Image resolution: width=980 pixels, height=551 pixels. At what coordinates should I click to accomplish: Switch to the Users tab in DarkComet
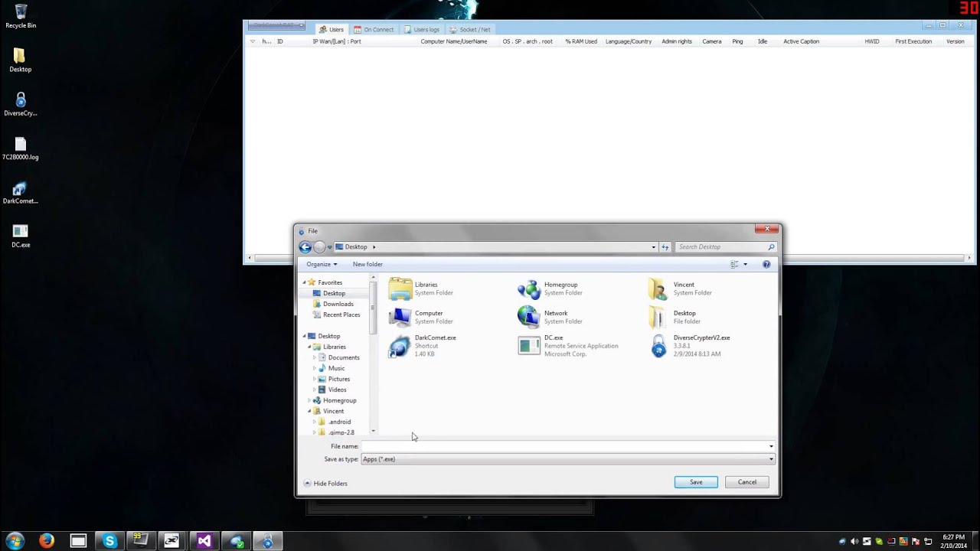[x=332, y=29]
